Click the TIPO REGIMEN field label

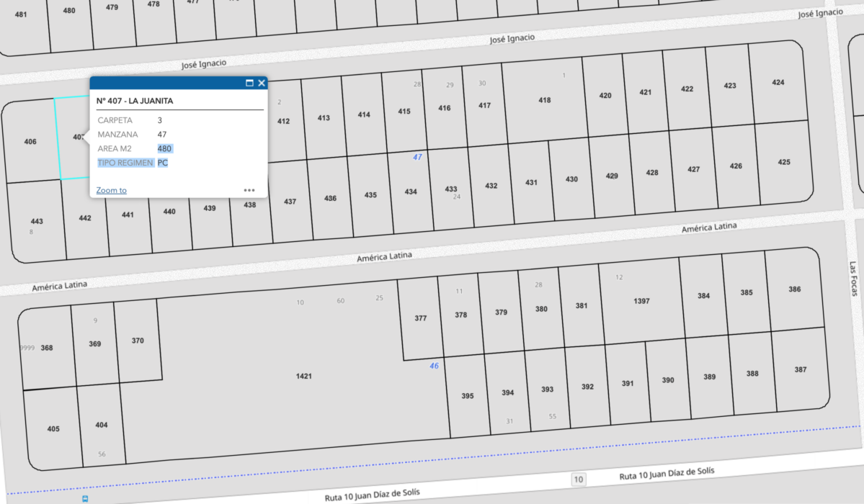(x=125, y=163)
